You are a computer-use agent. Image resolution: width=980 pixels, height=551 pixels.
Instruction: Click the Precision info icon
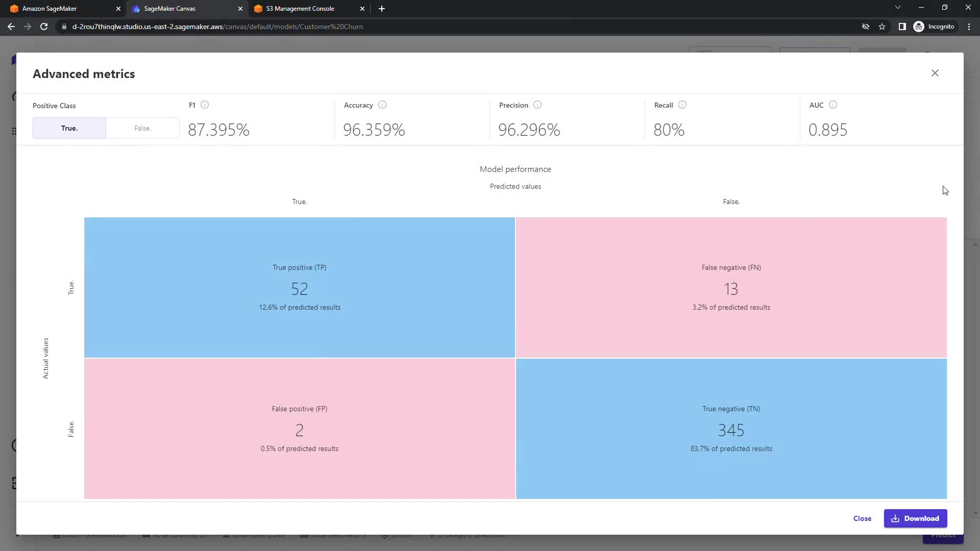coord(537,105)
